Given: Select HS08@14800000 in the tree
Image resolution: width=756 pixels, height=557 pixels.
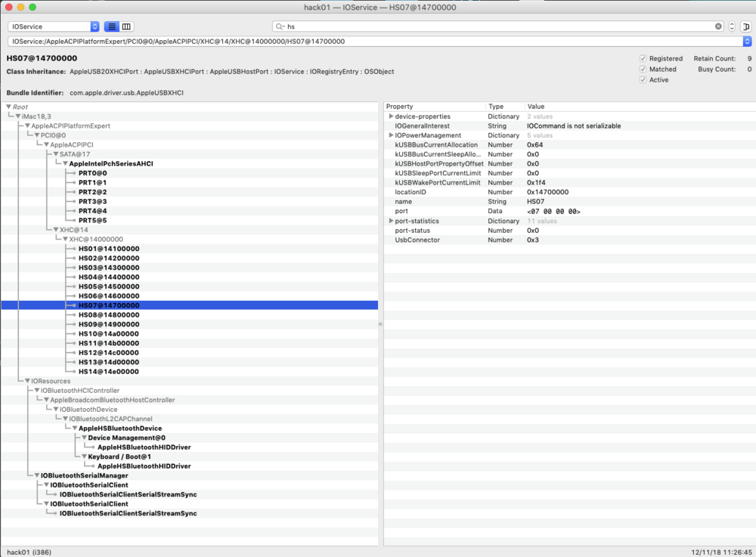Looking at the screenshot, I should [x=108, y=314].
